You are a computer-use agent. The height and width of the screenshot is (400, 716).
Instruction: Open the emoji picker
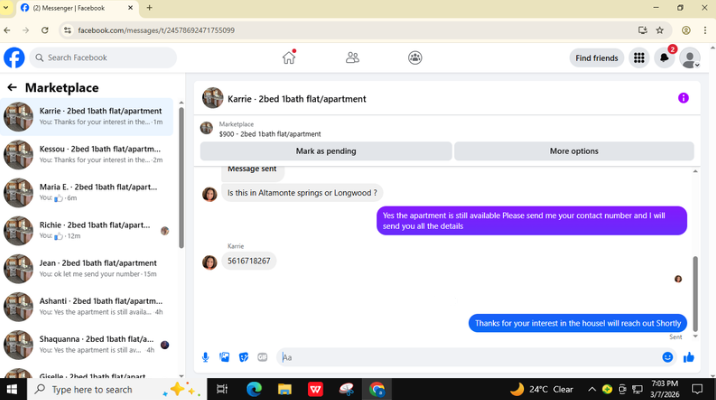(668, 357)
